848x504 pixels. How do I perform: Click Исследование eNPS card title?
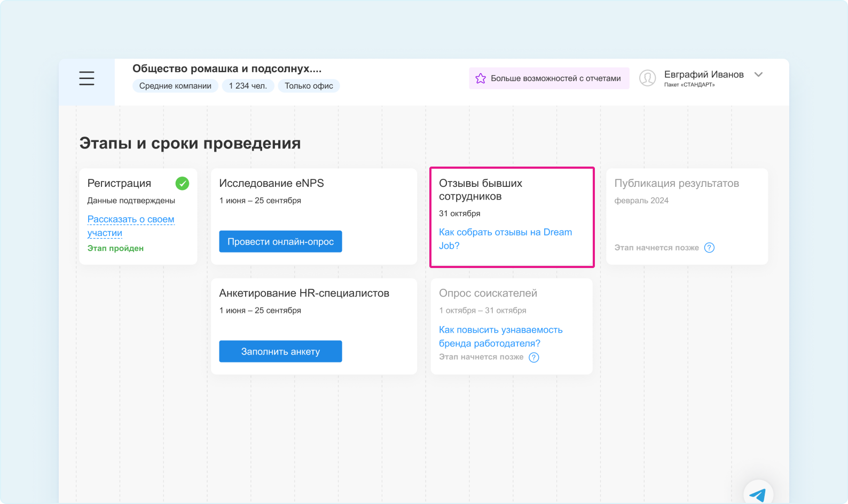coord(271,183)
